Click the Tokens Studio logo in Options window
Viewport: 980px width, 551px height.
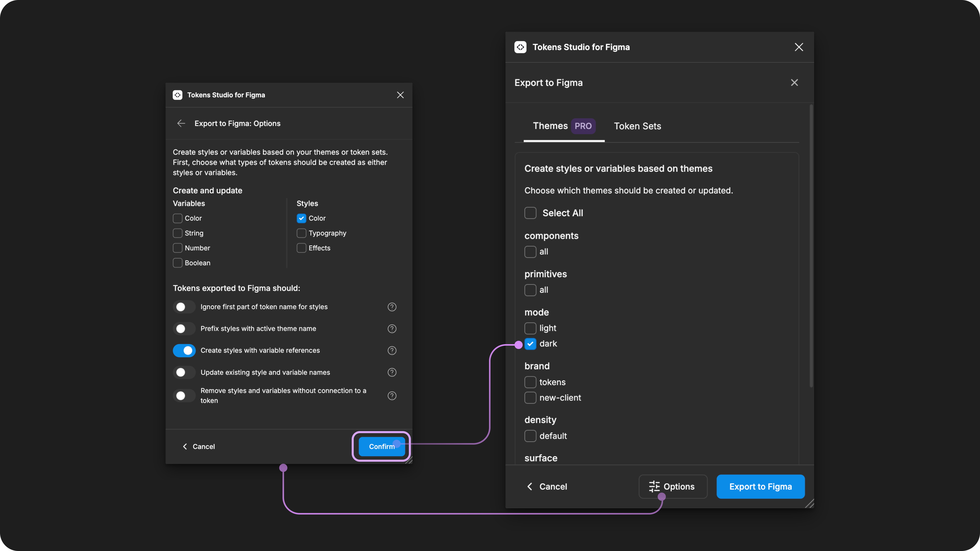click(x=178, y=95)
